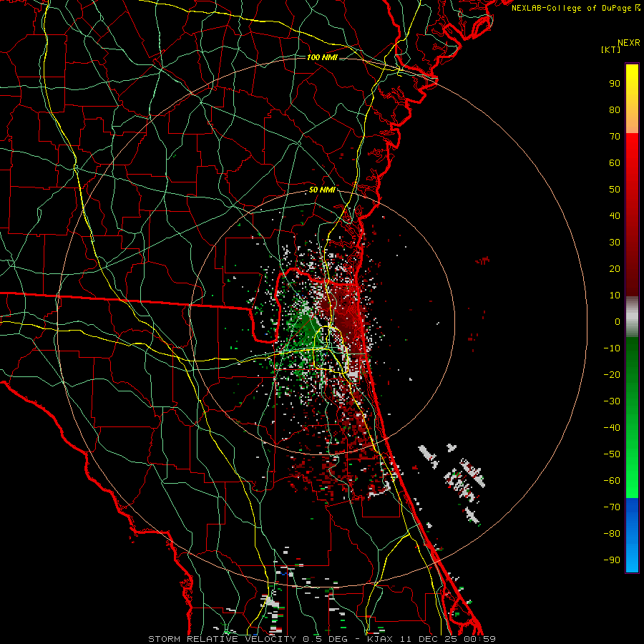
Task: Click the 50 value on the velocity scale
Action: pos(615,190)
